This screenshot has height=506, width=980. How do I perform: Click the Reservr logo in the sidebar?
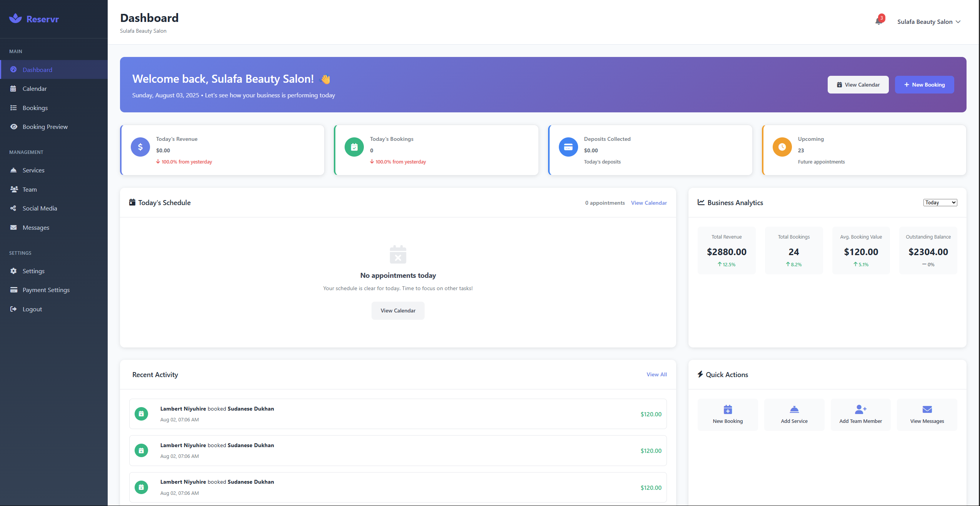coord(35,18)
